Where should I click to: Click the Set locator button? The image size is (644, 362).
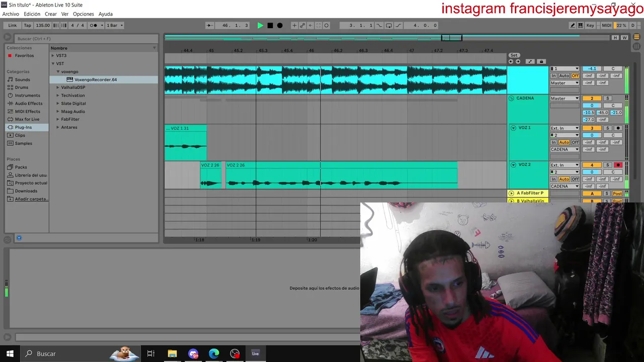tap(514, 55)
